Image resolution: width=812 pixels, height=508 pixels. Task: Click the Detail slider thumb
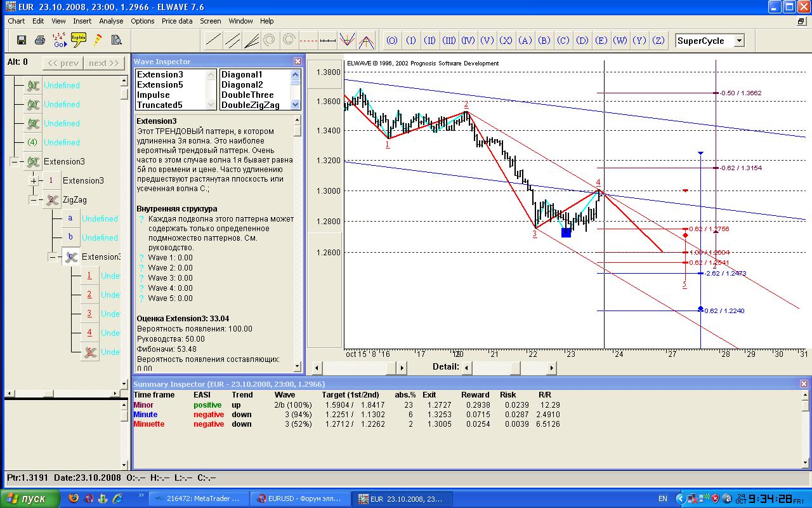click(x=516, y=368)
